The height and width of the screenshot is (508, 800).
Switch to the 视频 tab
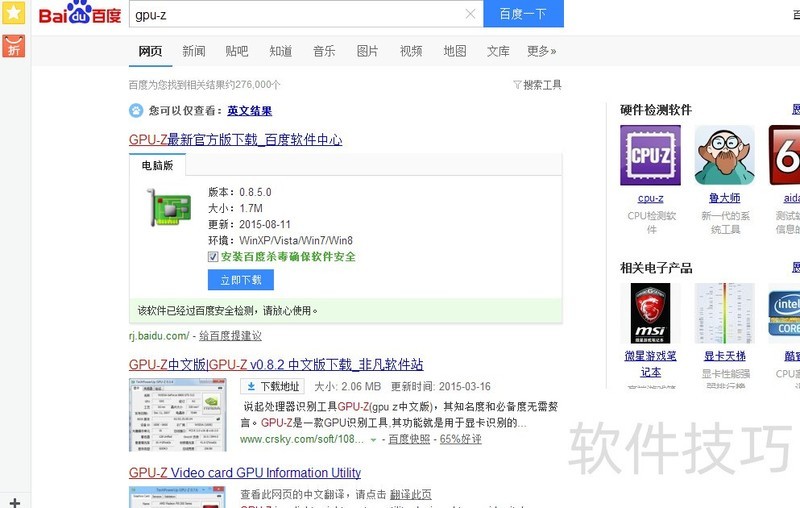click(x=411, y=51)
